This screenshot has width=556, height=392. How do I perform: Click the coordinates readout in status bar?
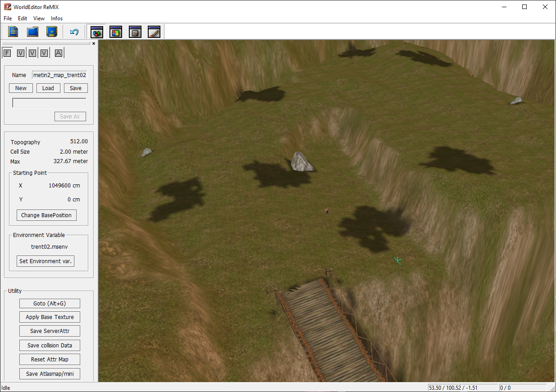click(x=463, y=387)
